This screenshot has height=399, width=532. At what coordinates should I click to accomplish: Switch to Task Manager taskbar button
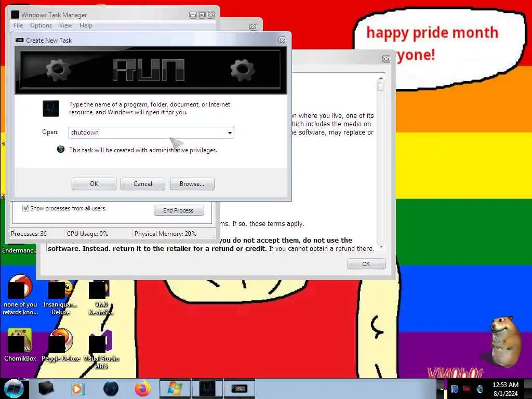point(207,389)
